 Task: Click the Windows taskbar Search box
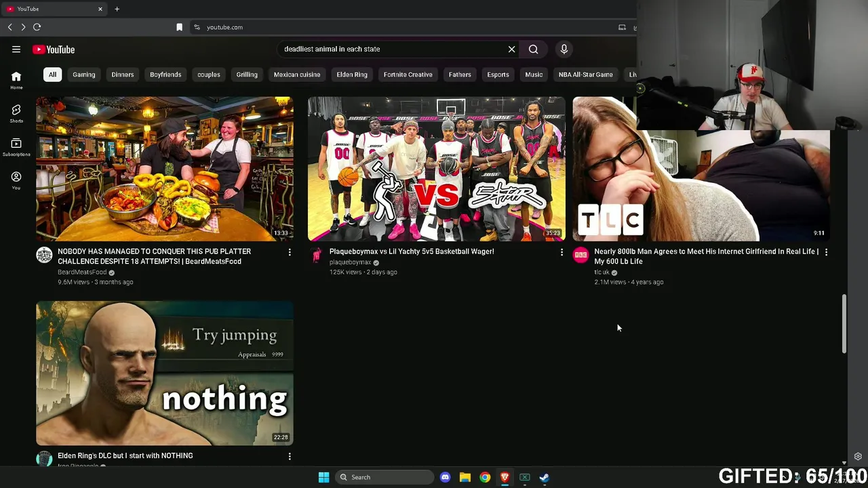pos(384,477)
